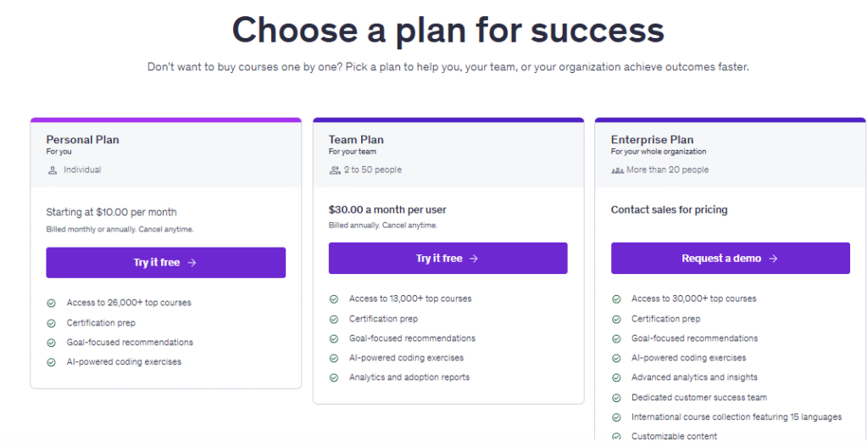Click Contact sales for pricing text

tap(669, 209)
